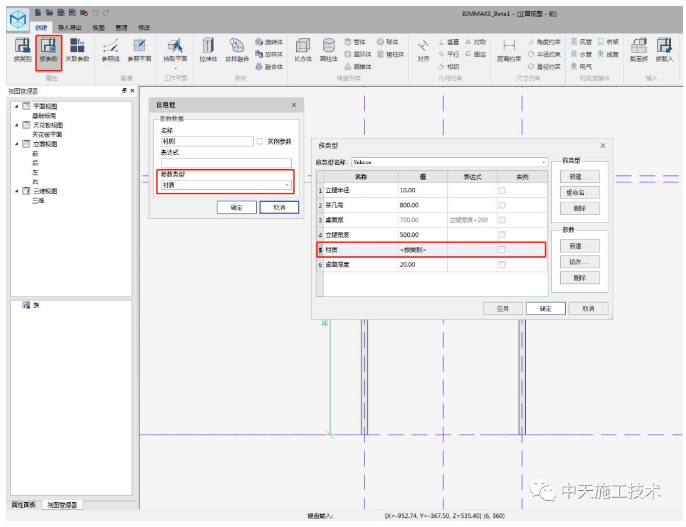686x527 pixels.
Task: Select the 拉伸体 shape tool
Action: coord(208,49)
